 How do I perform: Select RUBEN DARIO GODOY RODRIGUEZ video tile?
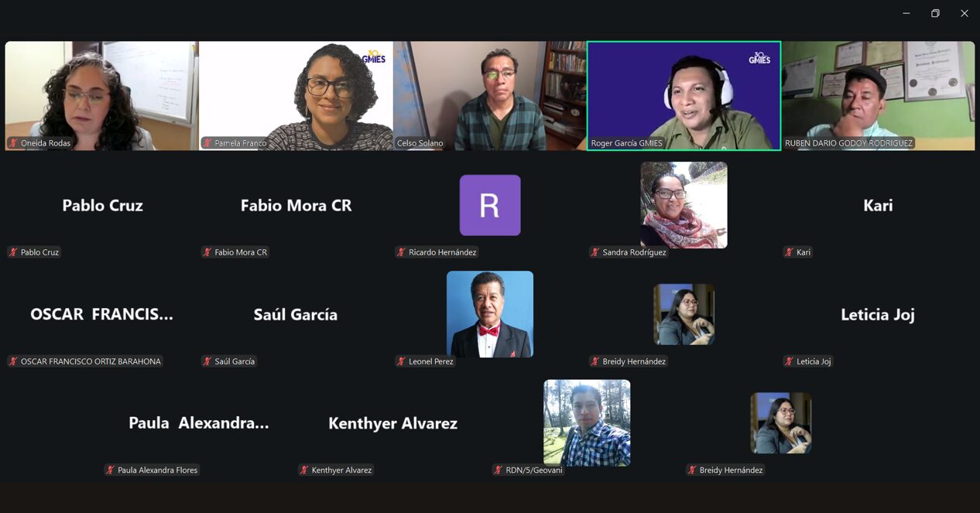tap(878, 96)
